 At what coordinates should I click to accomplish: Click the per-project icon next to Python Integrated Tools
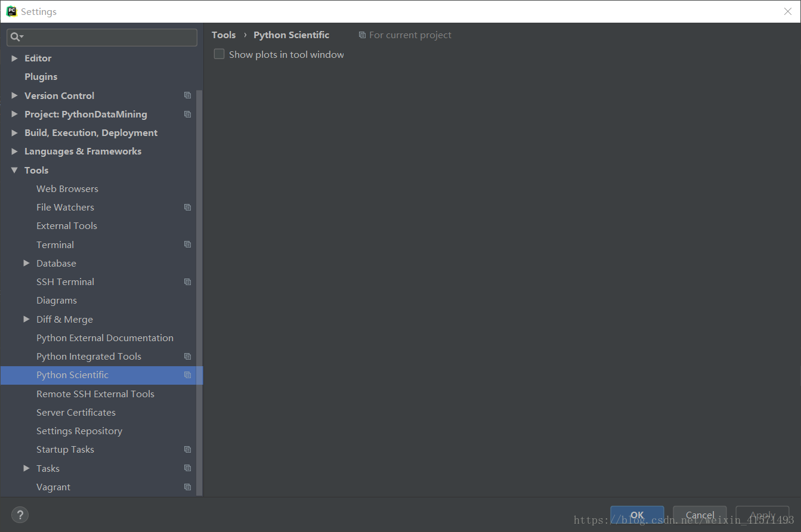(x=187, y=356)
